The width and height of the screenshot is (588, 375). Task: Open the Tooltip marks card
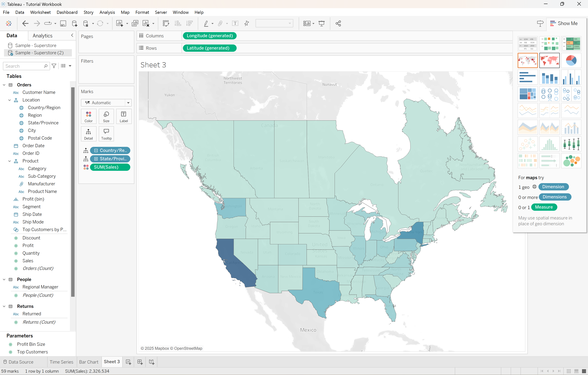point(106,134)
